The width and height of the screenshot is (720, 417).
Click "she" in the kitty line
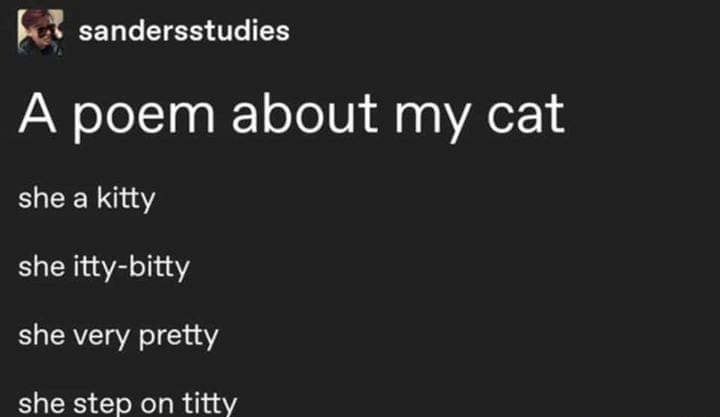click(41, 198)
